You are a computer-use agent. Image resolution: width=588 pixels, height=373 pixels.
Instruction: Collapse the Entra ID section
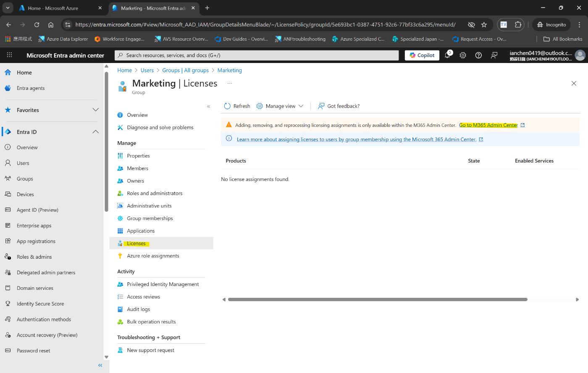[x=95, y=132]
